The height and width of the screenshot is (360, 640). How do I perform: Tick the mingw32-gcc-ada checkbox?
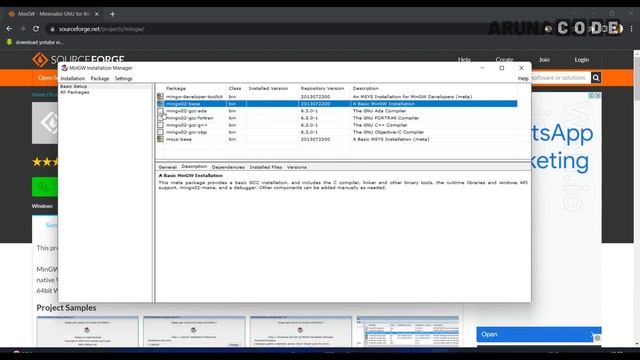click(x=160, y=111)
